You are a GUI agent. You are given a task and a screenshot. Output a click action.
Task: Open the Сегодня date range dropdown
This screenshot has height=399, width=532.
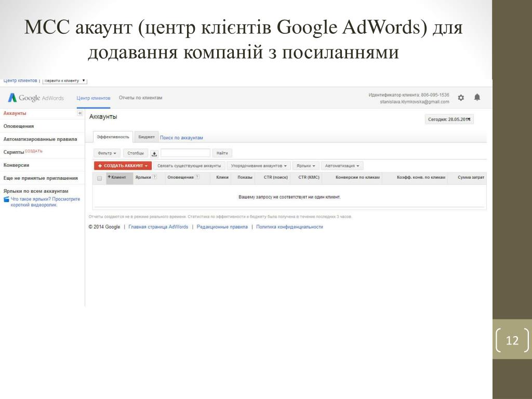coord(449,119)
